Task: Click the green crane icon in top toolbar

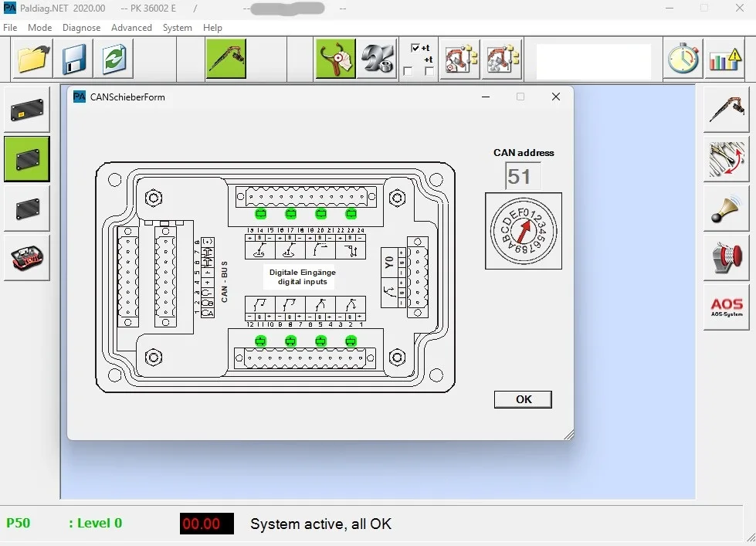Action: 226,59
